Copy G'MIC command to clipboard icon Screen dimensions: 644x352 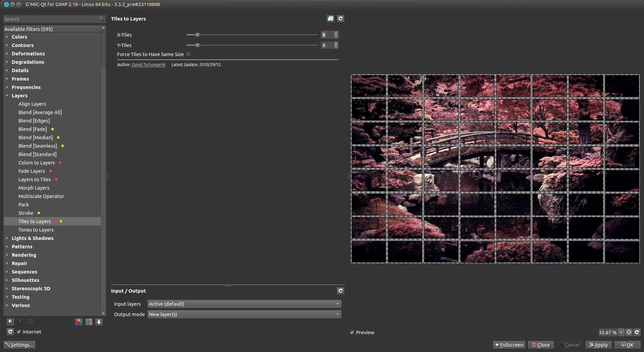coord(331,19)
